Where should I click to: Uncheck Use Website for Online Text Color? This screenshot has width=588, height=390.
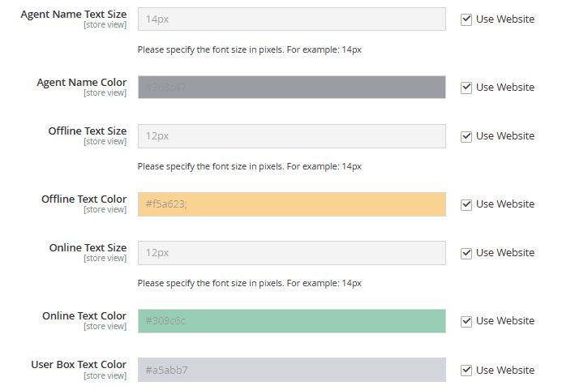click(x=466, y=321)
